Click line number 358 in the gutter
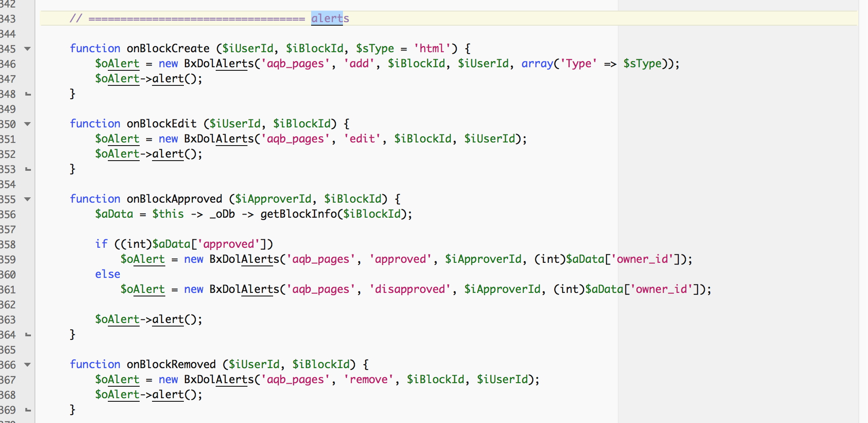The image size is (868, 423). pos(8,244)
